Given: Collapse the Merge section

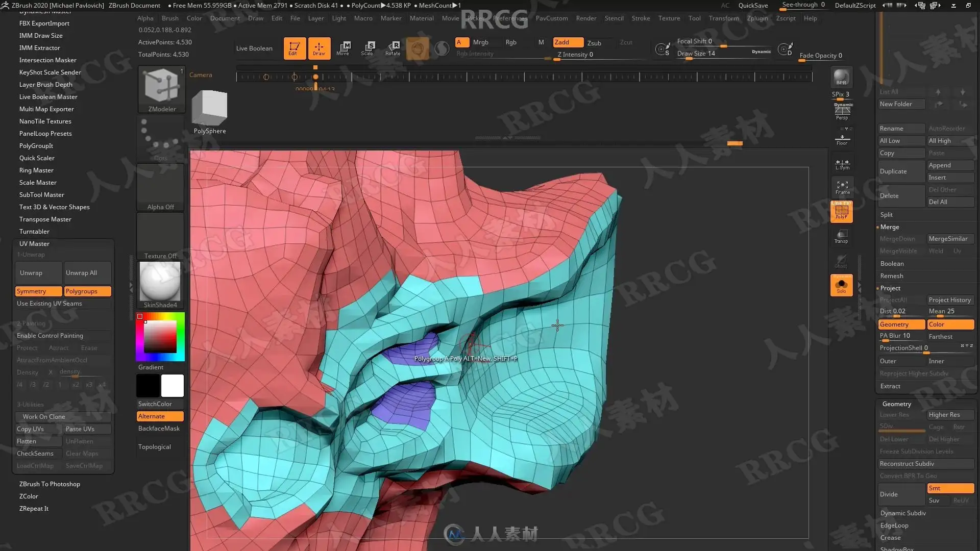Looking at the screenshot, I should coord(889,227).
